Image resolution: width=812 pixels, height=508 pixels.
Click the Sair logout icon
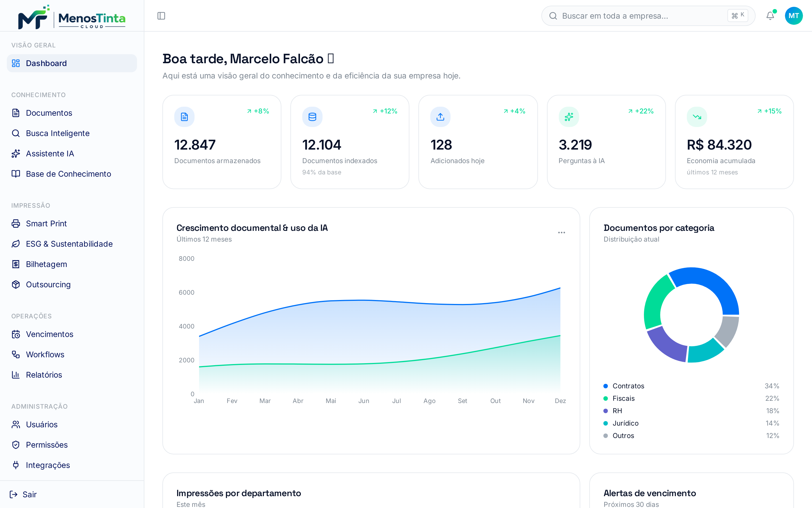(x=14, y=494)
